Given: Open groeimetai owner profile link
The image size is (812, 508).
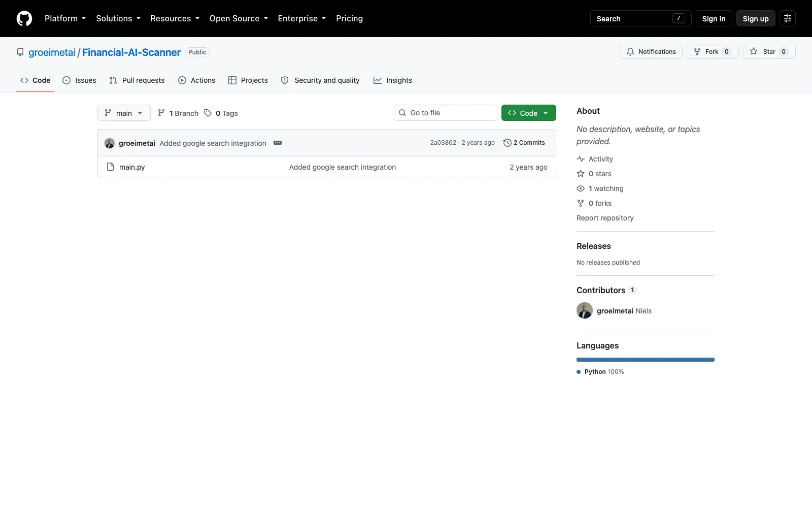Looking at the screenshot, I should click(52, 52).
